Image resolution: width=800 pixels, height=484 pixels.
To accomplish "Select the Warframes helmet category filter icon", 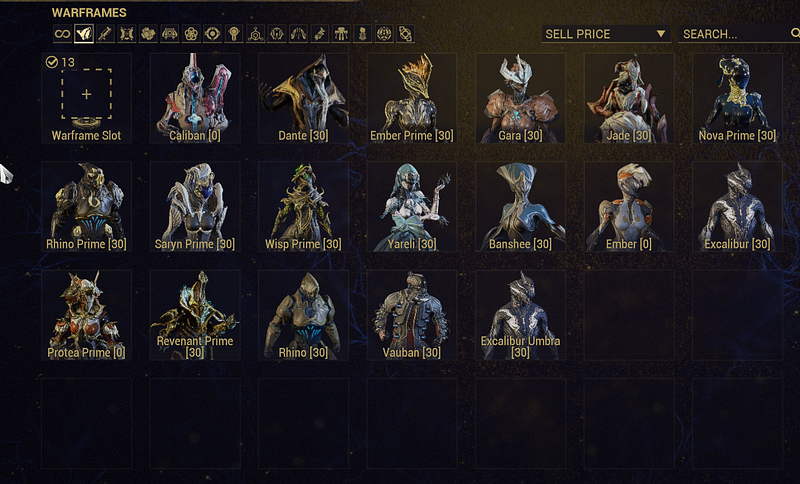I will tap(84, 34).
